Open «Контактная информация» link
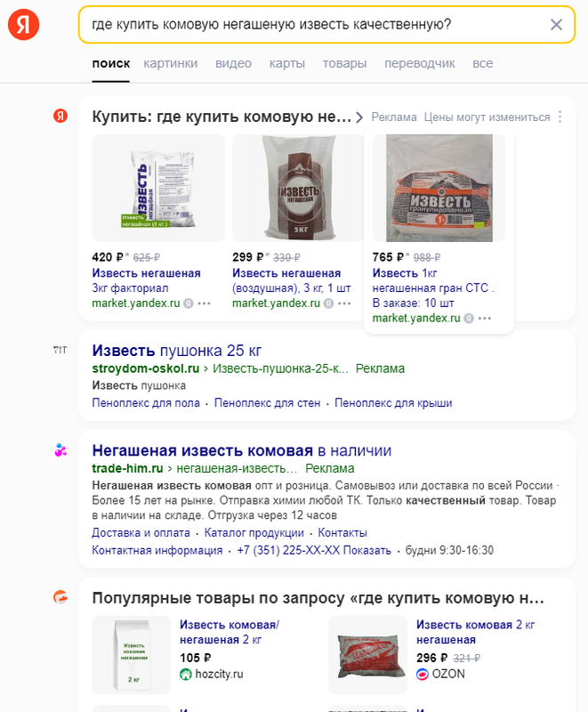 coord(157,550)
